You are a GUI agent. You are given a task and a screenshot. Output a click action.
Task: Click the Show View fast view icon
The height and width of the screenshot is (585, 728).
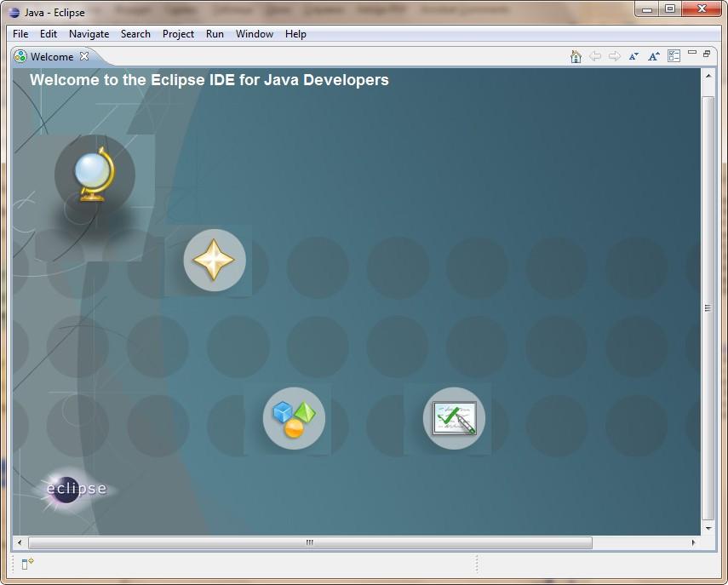(27, 564)
